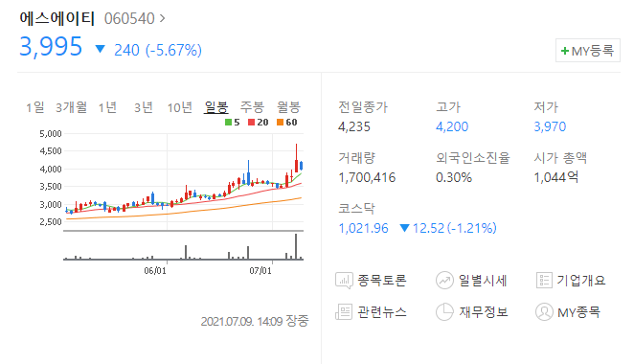
Task: Click the green 5-day moving average legend
Action: point(233,123)
